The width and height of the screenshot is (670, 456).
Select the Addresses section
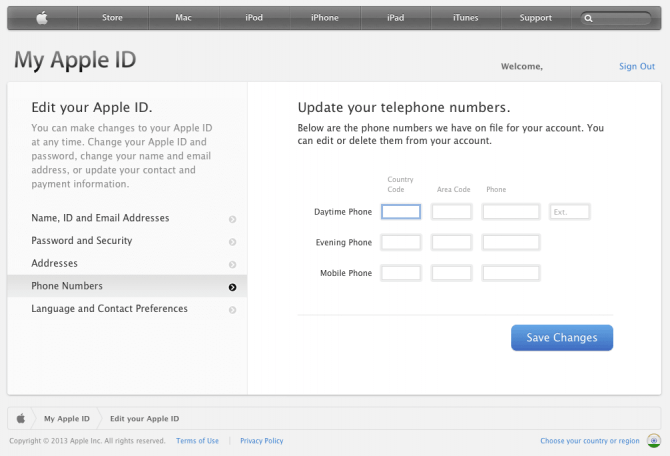pos(127,263)
